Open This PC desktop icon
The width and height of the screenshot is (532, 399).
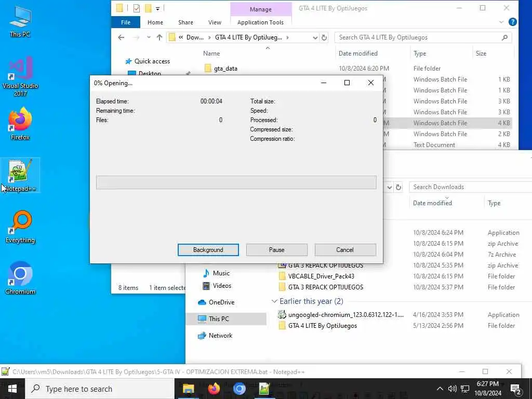(20, 21)
